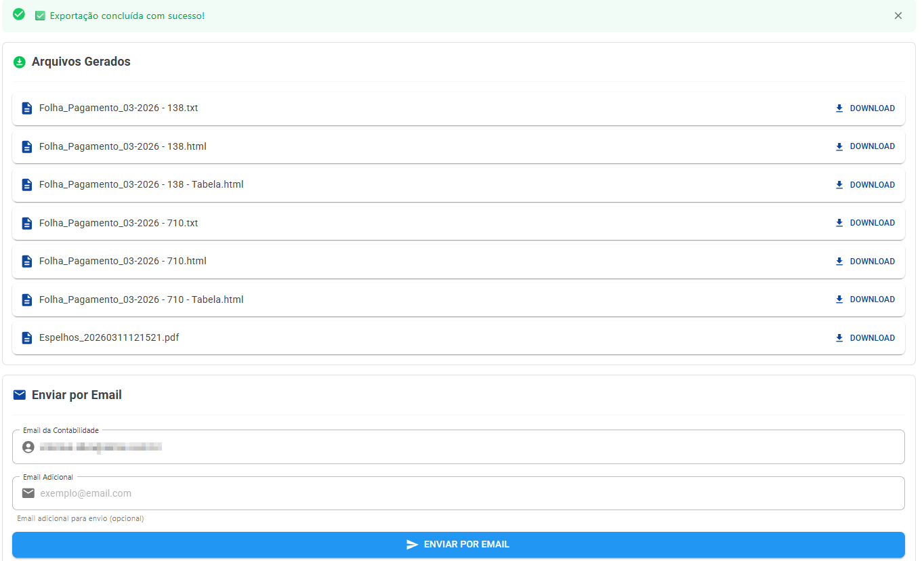Click file icon for Folha_Pagamento_03-2026 - 710.txt
The width and height of the screenshot is (924, 561).
click(27, 223)
